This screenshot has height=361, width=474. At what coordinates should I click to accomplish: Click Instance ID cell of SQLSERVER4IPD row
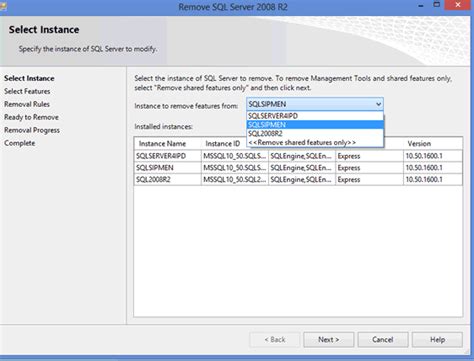(x=235, y=156)
